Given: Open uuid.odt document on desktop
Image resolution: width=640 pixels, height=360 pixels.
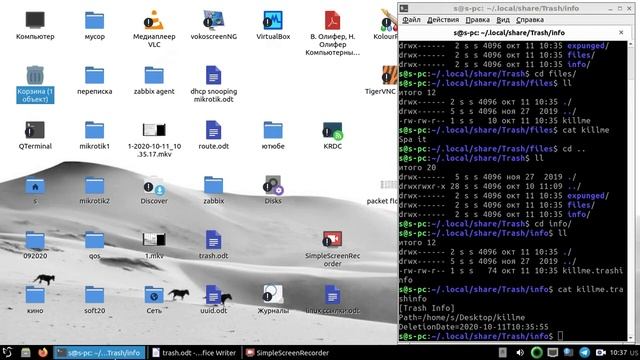Looking at the screenshot, I should pyautogui.click(x=213, y=299).
